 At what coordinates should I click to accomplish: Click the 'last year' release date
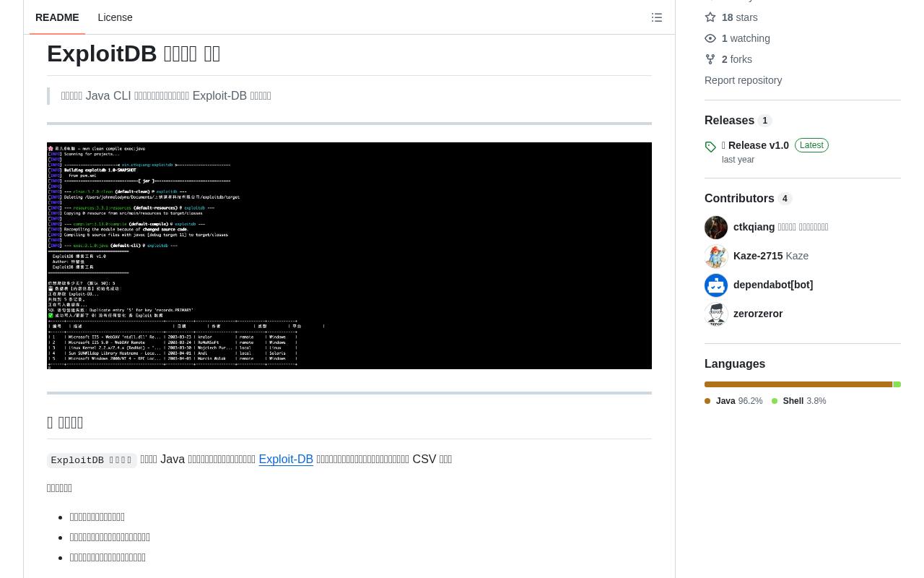[738, 160]
